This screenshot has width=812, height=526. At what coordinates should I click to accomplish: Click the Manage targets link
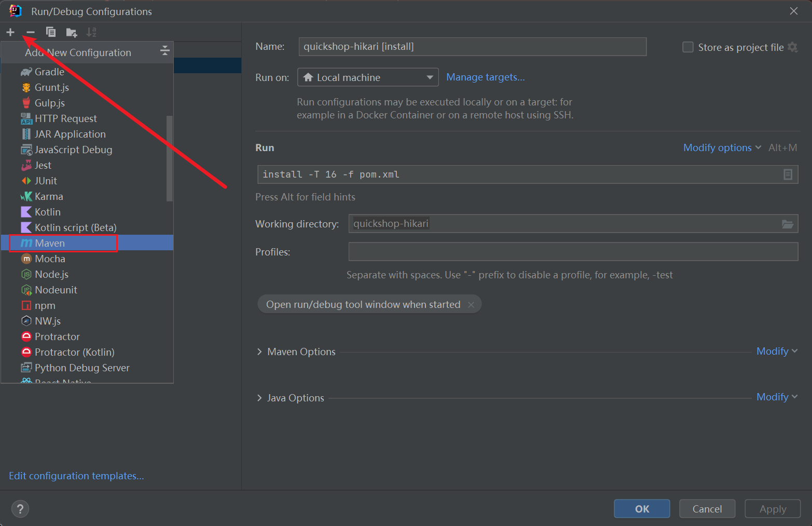point(486,77)
